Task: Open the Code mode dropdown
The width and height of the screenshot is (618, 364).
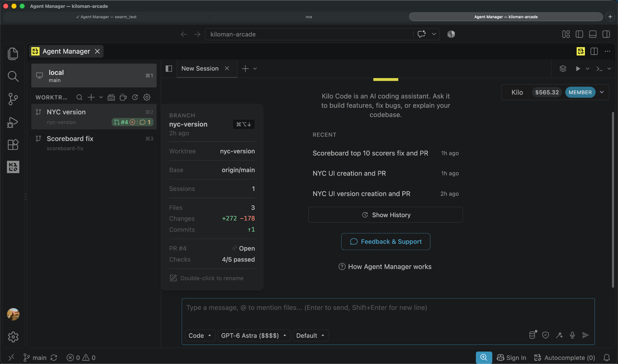Action: point(200,335)
